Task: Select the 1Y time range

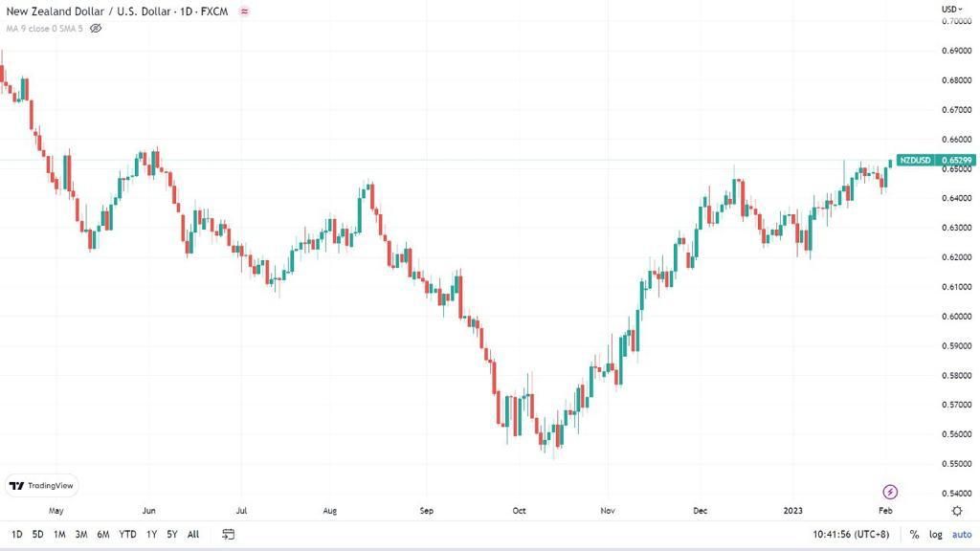Action: pos(151,534)
